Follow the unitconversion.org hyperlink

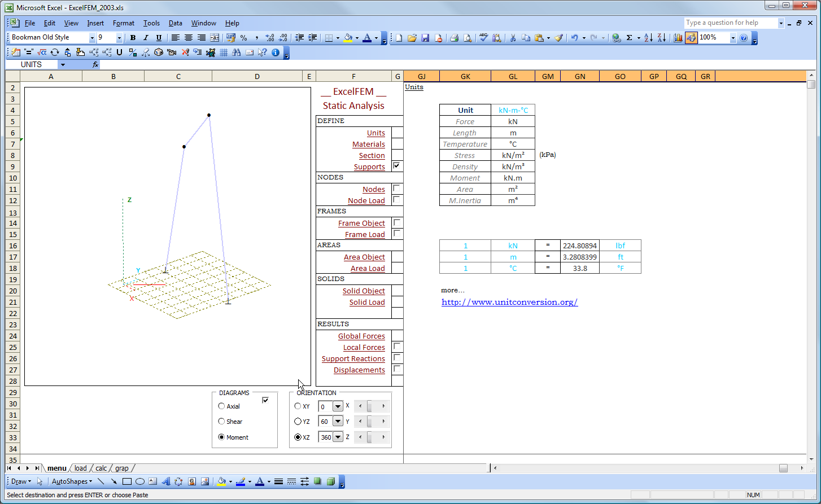click(x=509, y=302)
